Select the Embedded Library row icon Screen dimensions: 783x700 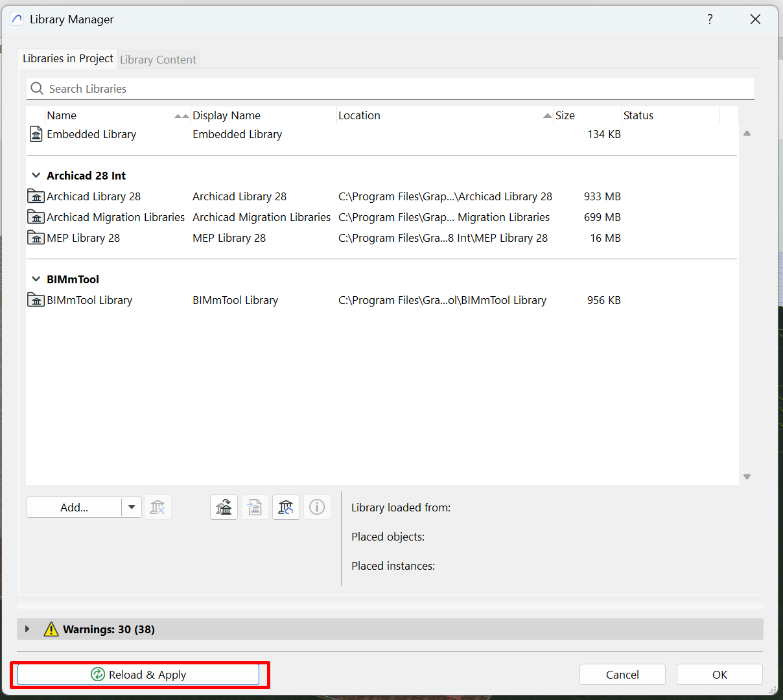tap(36, 134)
